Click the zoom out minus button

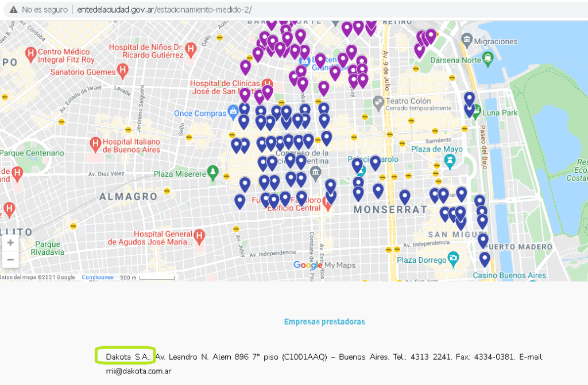click(10, 259)
